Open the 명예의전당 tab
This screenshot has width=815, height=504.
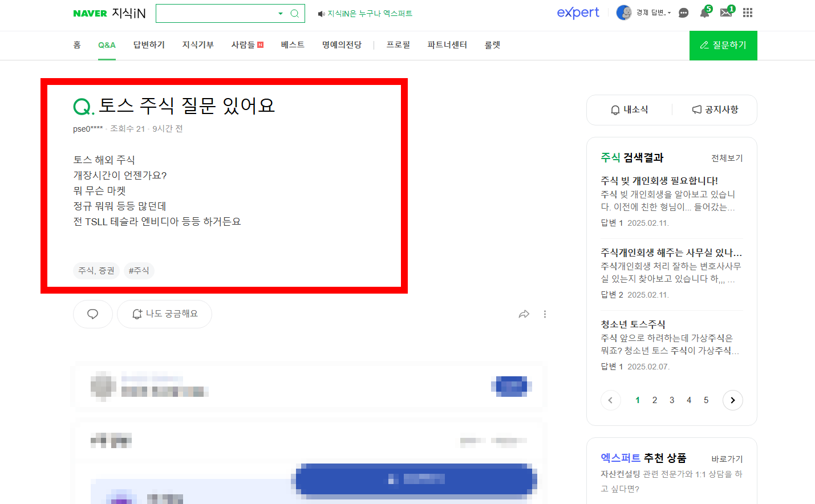click(342, 44)
